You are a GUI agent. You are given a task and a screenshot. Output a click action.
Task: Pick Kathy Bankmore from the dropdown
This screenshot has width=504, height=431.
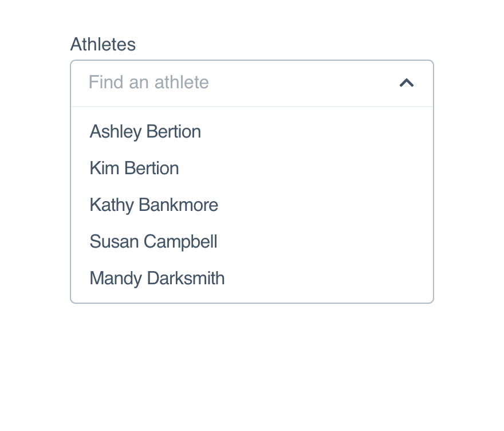[252, 205]
